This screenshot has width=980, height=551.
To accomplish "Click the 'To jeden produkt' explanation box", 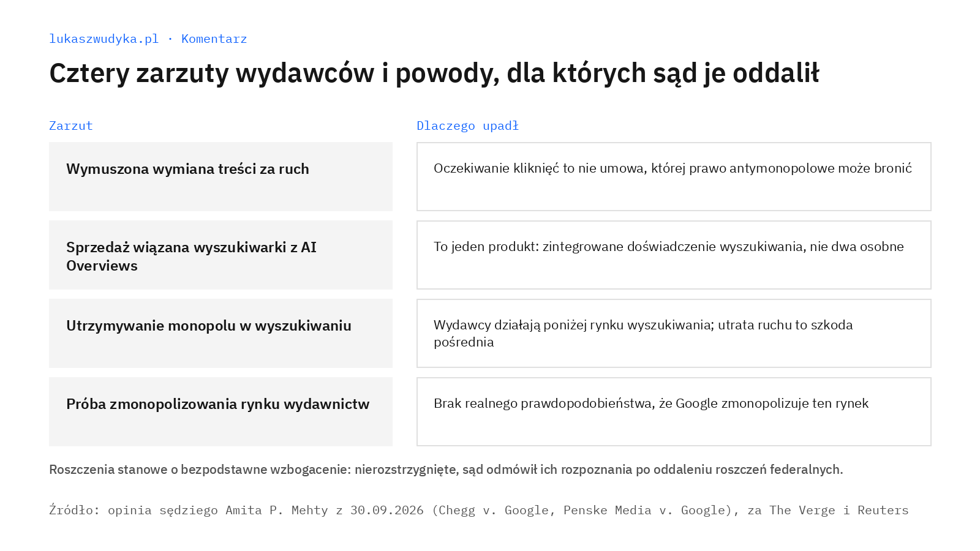I will [674, 255].
